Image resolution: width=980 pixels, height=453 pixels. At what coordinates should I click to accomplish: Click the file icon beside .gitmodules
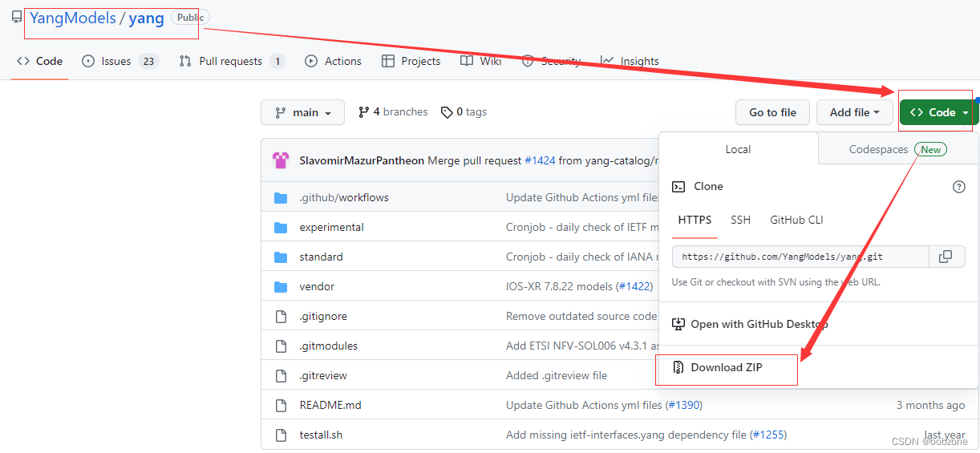281,346
